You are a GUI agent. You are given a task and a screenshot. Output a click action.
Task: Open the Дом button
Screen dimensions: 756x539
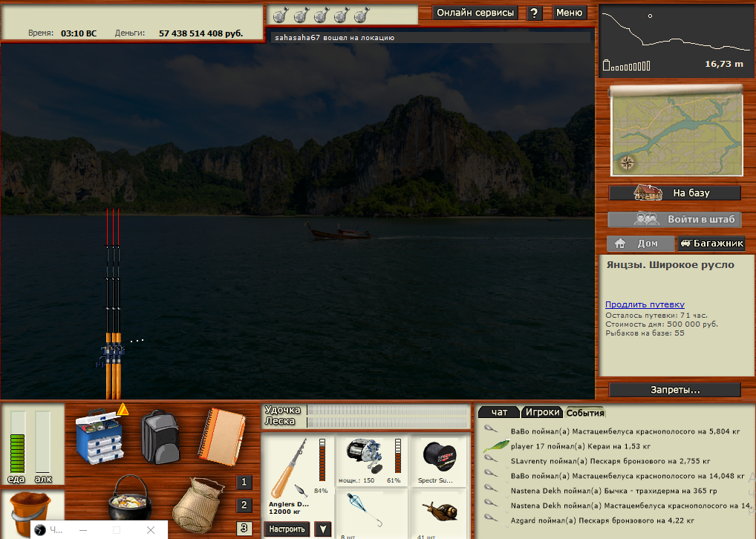641,244
